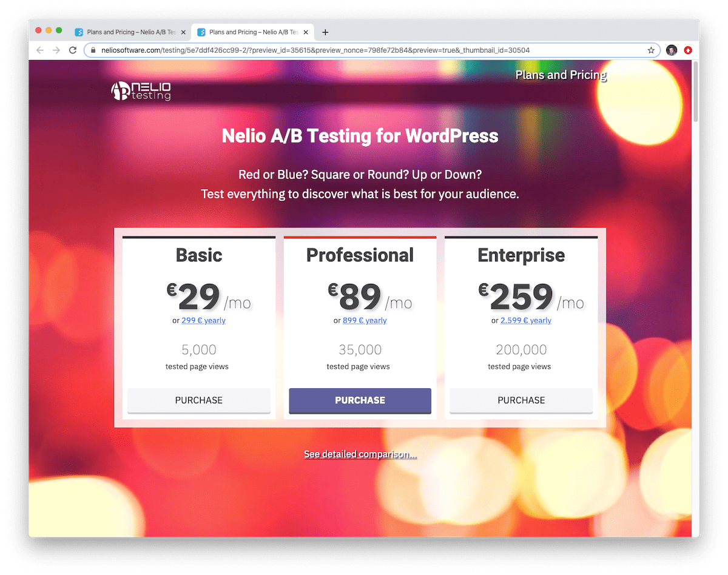Follow the "899 € yearly" link
728x575 pixels.
pos(365,320)
